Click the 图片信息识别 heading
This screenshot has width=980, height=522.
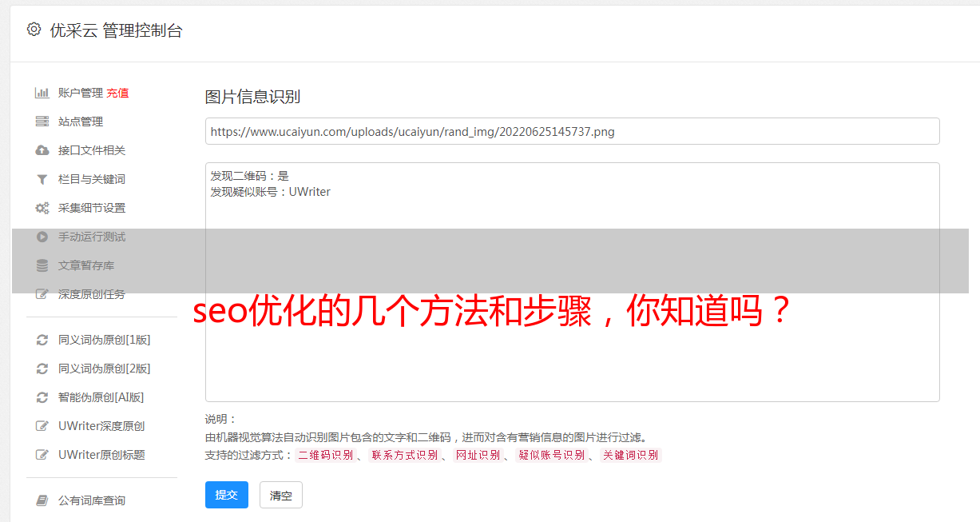[x=252, y=97]
